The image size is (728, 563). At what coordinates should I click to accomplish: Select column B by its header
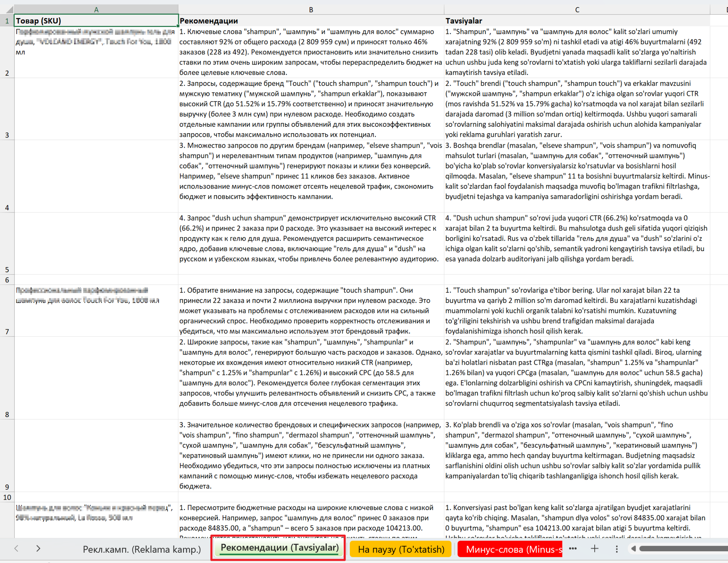point(311,10)
